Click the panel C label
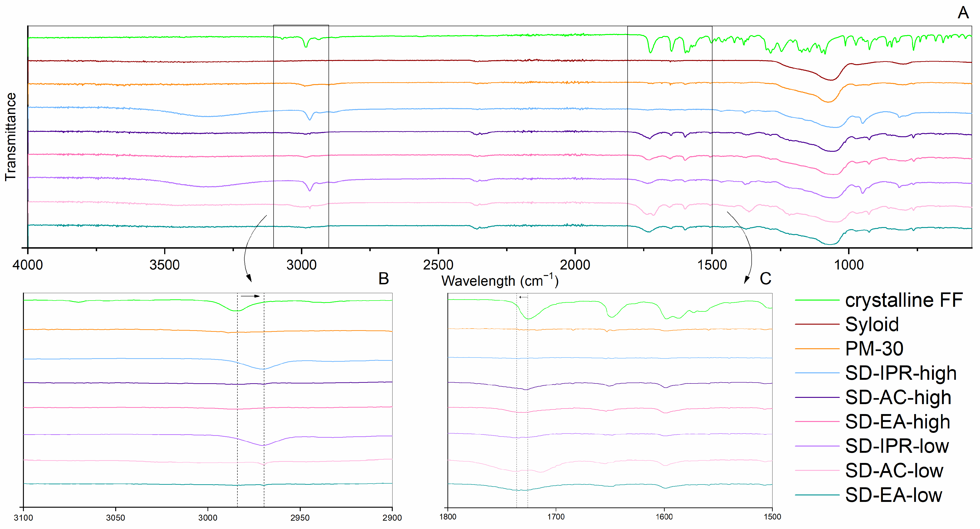The image size is (980, 529). tap(766, 279)
